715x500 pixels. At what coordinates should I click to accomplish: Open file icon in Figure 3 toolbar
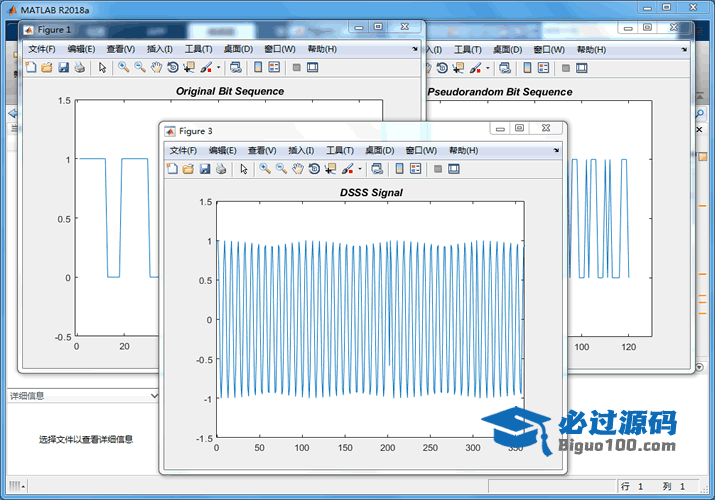(x=188, y=169)
